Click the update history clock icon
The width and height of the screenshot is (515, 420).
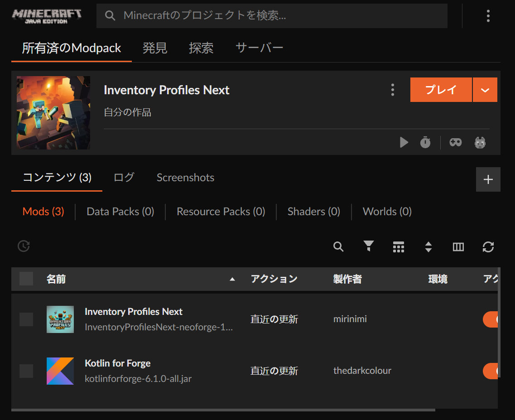click(23, 246)
